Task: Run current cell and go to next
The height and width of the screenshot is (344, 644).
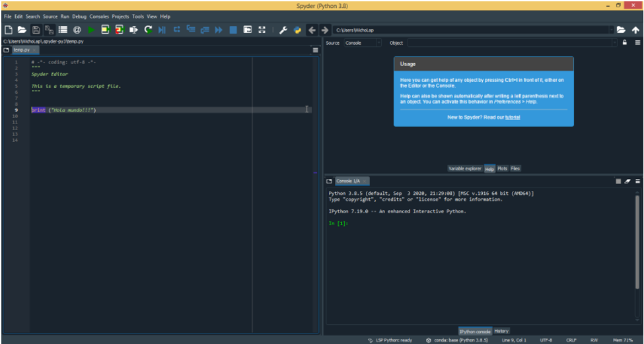Action: click(x=120, y=30)
